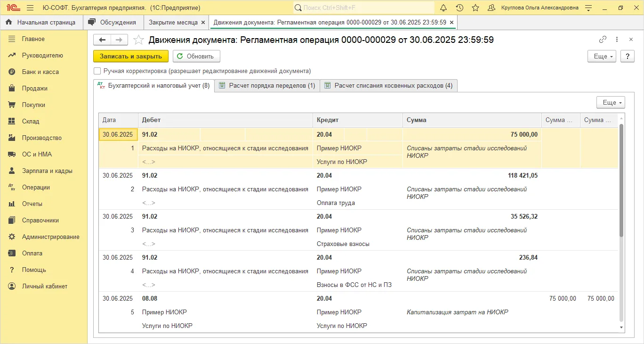Open Личный кабинет in sidebar
Image resolution: width=644 pixels, height=344 pixels.
pyautogui.click(x=44, y=286)
